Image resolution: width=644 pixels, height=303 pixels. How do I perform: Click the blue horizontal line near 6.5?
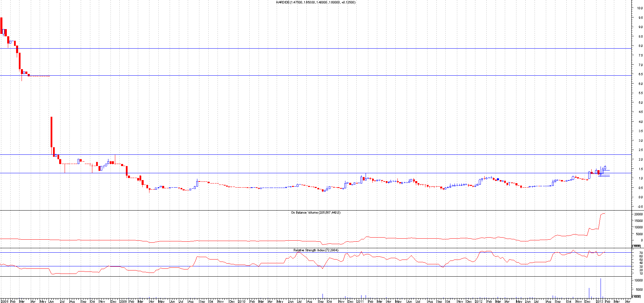click(x=315, y=75)
